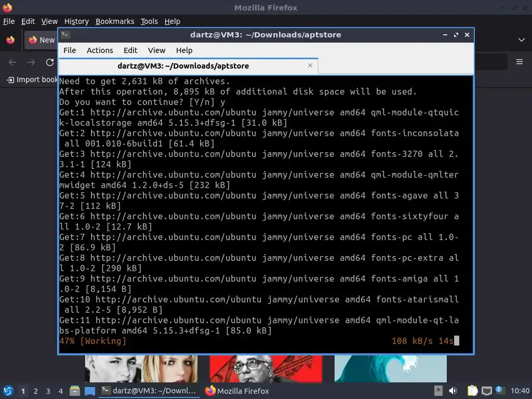
Task: Open Firefox View menu
Action: (49, 21)
